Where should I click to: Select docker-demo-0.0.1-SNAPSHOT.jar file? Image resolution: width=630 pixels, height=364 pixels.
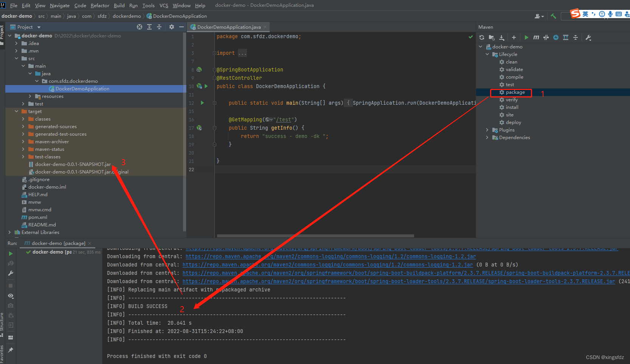coord(73,164)
